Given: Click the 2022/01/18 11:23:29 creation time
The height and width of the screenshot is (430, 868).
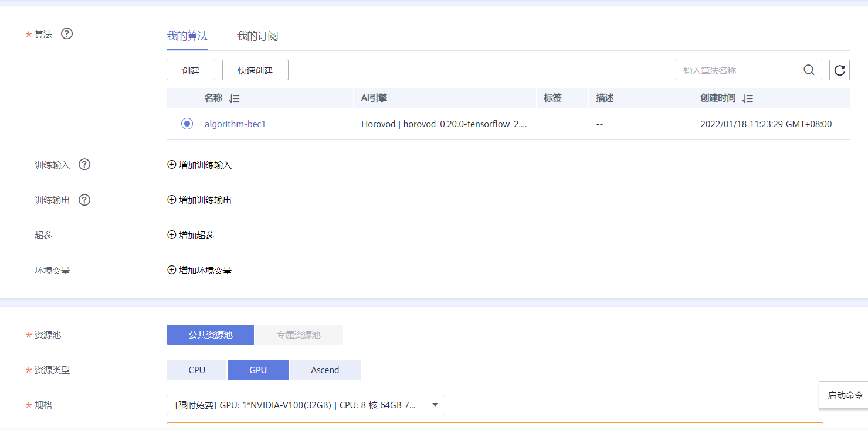Looking at the screenshot, I should [766, 124].
